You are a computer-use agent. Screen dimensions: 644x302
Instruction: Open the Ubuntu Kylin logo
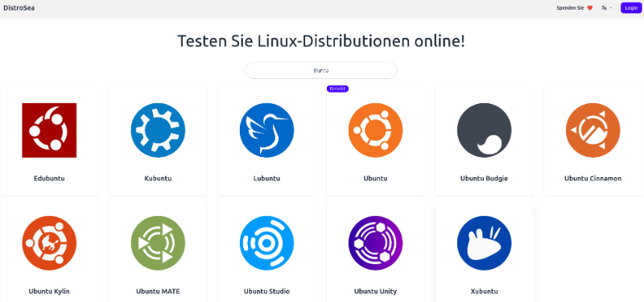(x=49, y=243)
